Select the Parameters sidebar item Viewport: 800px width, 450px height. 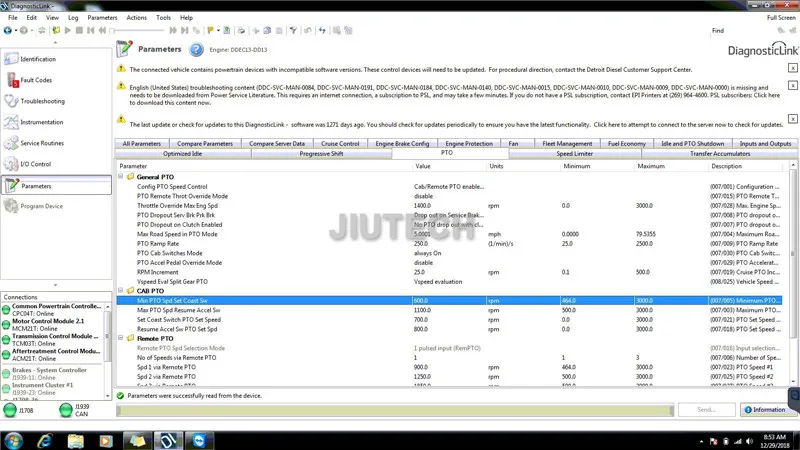pos(56,186)
